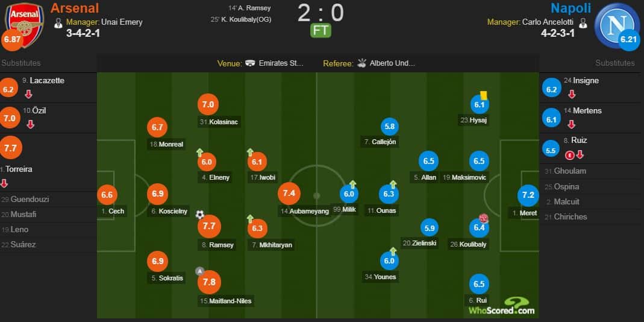Open the Arsenal team name link
This screenshot has height=322, width=644.
coord(75,8)
